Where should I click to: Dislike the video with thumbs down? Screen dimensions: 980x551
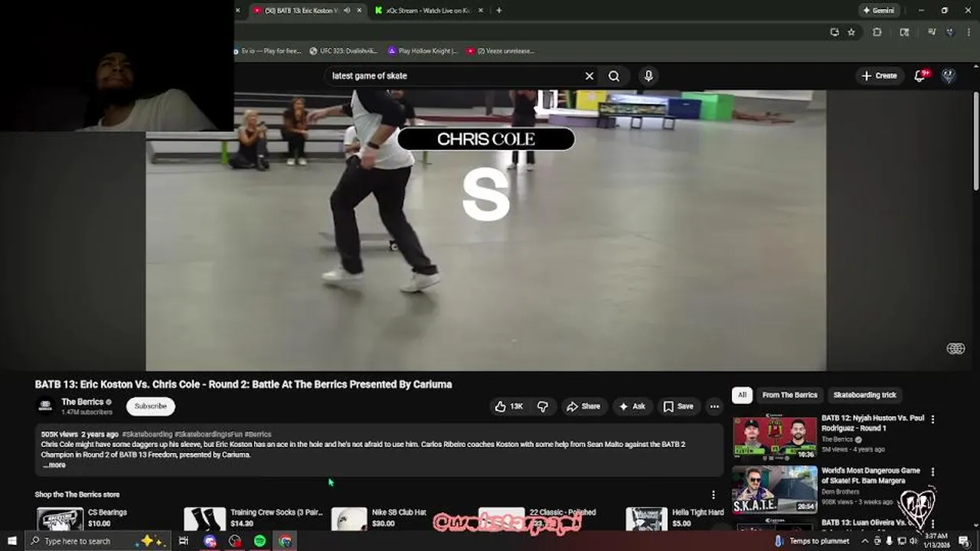click(x=543, y=406)
